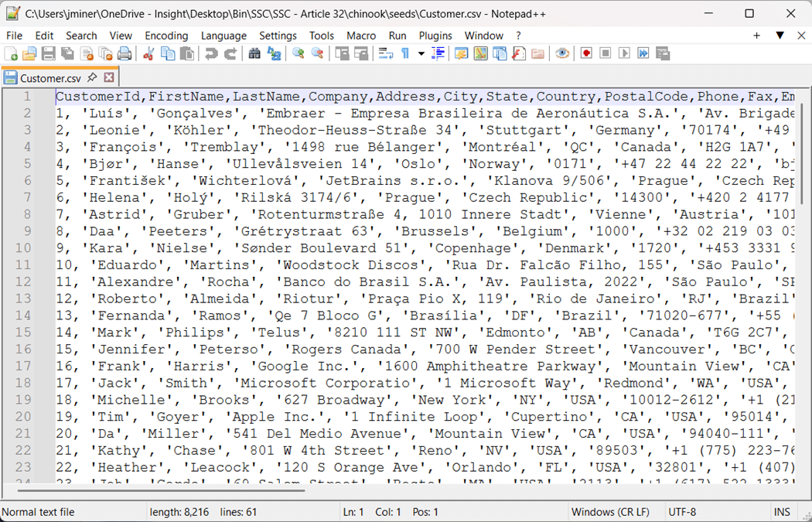
Task: Start macro recording red button
Action: tap(586, 53)
